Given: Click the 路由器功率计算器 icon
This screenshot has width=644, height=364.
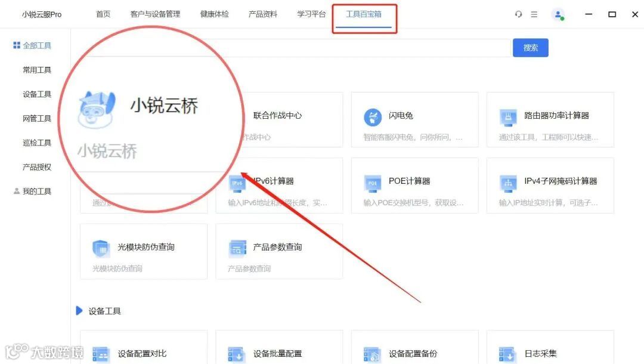Looking at the screenshot, I should click(508, 117).
